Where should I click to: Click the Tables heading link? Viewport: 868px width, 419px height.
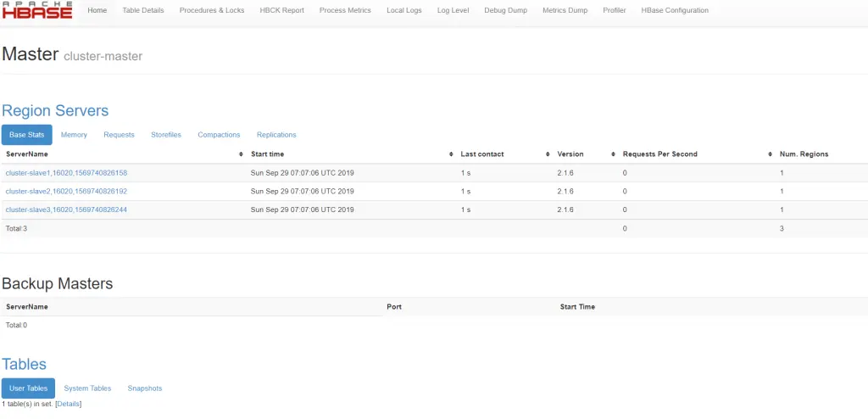pyautogui.click(x=25, y=364)
